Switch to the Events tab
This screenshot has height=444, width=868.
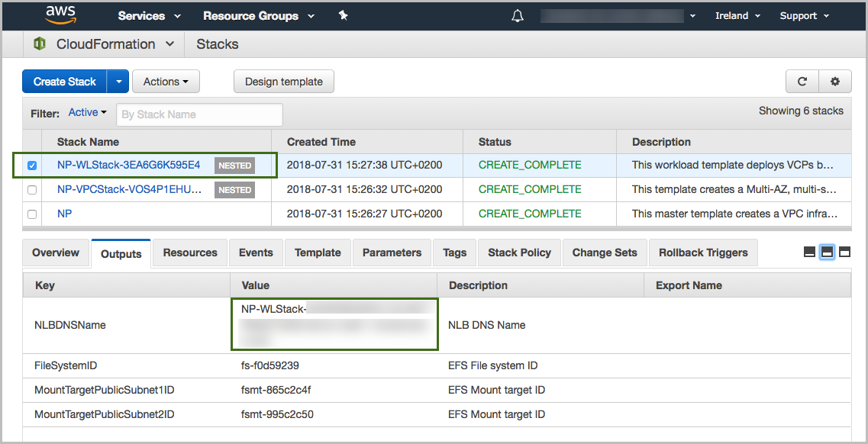[256, 253]
